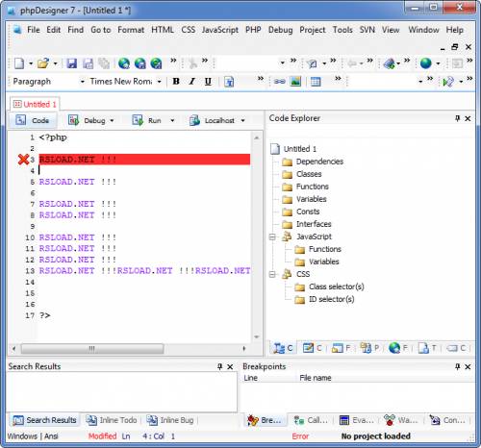Switch to the Breakpoints bottom tab
The image size is (481, 448).
pos(265,420)
